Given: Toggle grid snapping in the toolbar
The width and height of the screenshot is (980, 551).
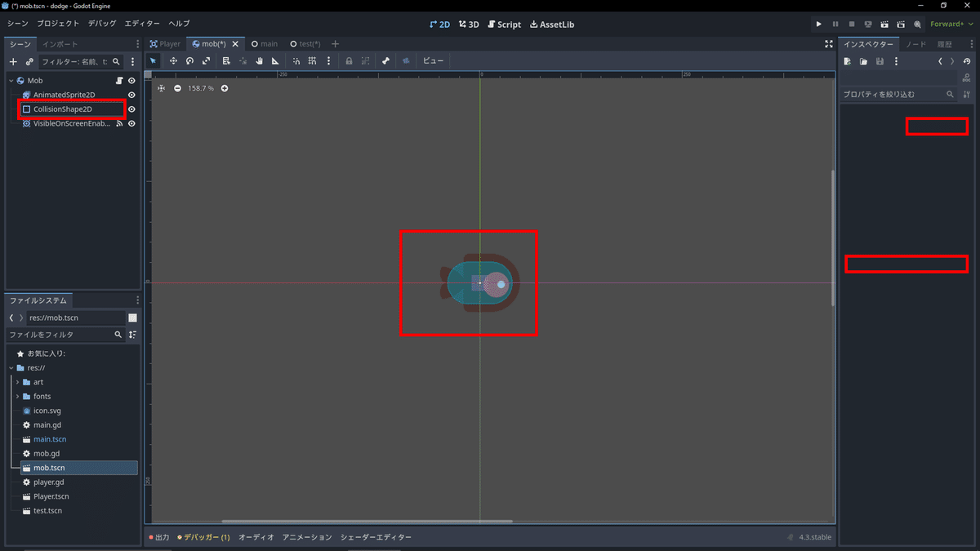Looking at the screenshot, I should click(313, 60).
